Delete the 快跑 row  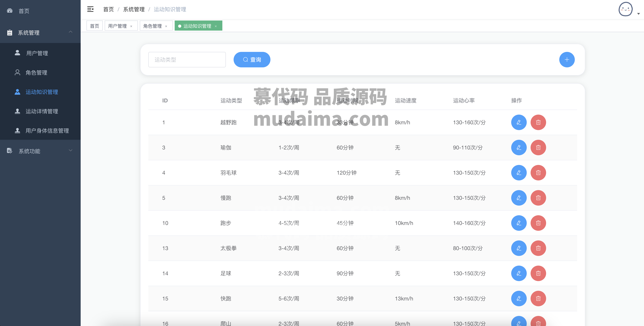(538, 299)
